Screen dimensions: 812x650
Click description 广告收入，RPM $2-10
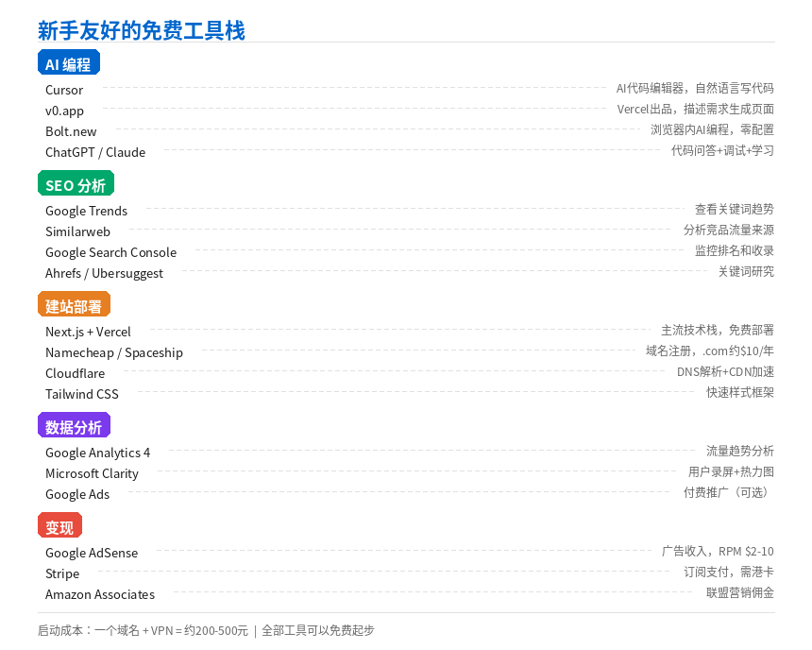point(718,551)
